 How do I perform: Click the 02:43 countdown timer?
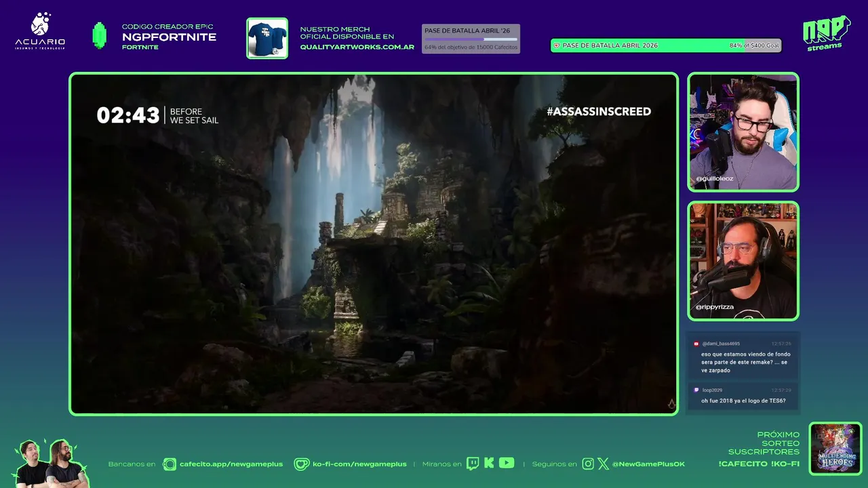pyautogui.click(x=128, y=115)
